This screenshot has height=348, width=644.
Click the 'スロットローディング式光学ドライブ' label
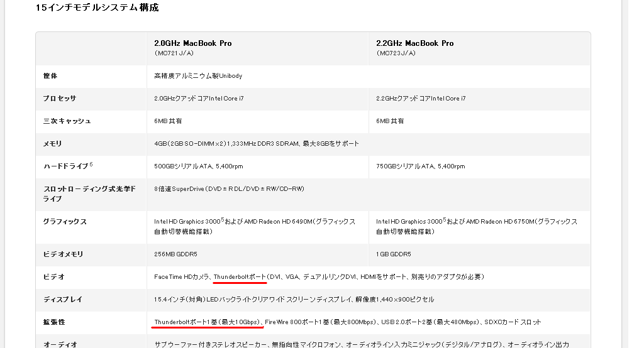click(89, 193)
